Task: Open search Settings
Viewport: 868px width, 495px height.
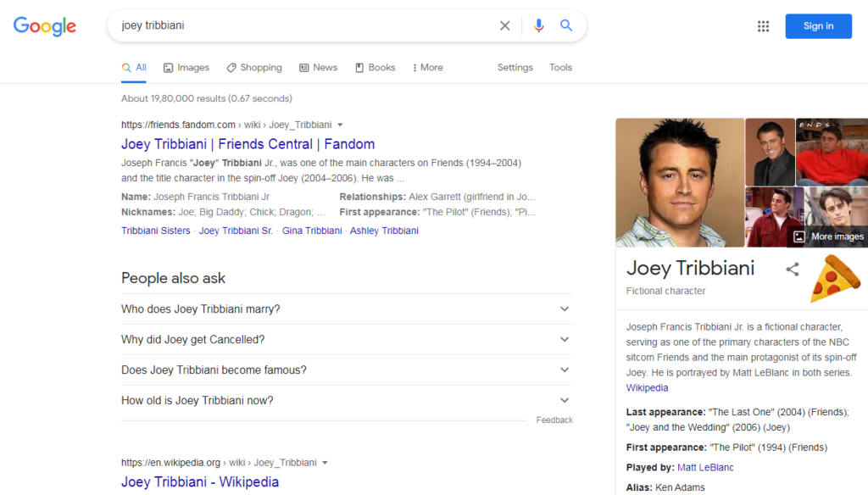Action: [515, 68]
